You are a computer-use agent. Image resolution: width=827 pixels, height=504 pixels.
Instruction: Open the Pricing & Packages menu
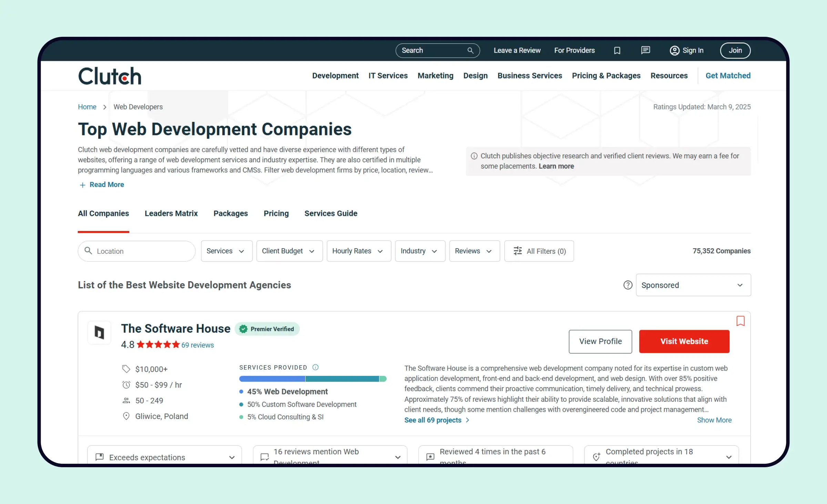click(x=606, y=76)
